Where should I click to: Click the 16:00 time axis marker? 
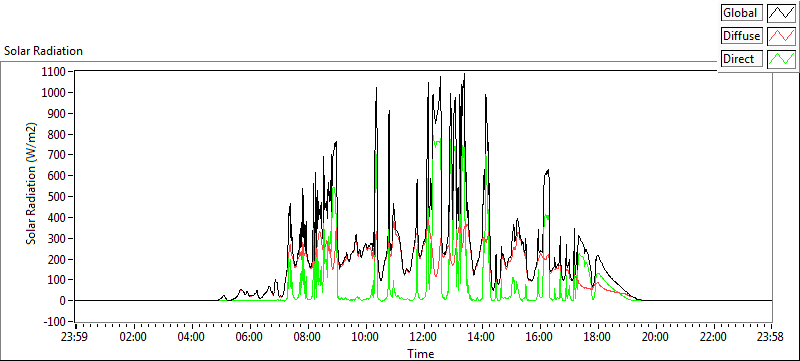point(539,337)
